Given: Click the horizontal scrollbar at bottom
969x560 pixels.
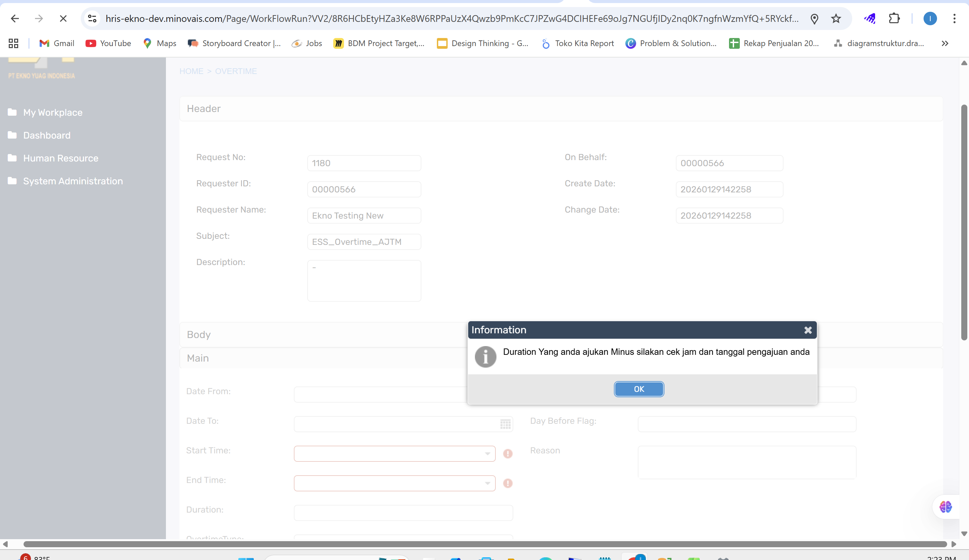Looking at the screenshot, I should click(x=485, y=544).
